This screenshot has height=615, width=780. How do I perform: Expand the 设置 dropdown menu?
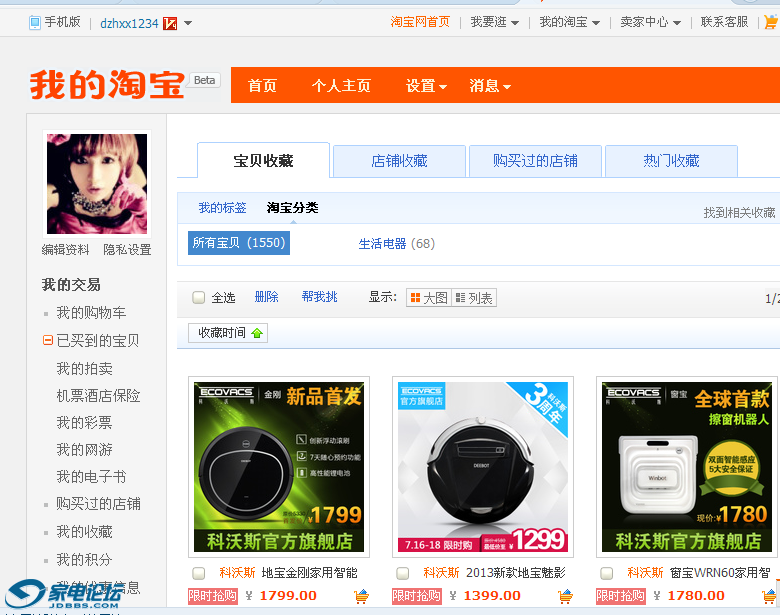click(426, 86)
